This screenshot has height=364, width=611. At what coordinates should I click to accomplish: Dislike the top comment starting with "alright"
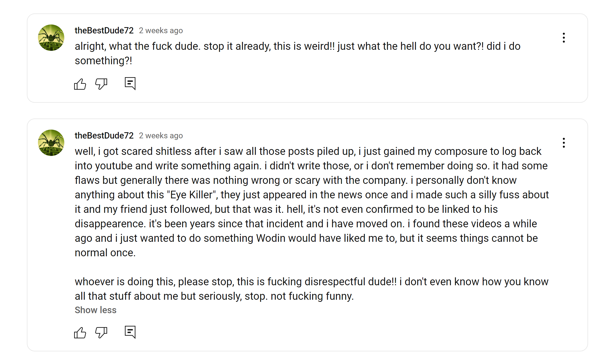[x=101, y=84]
